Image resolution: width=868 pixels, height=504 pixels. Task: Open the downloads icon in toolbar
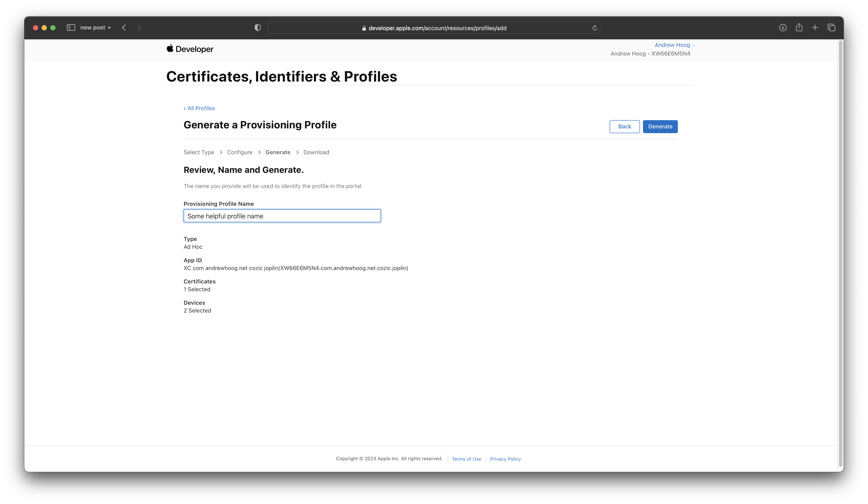coord(783,28)
